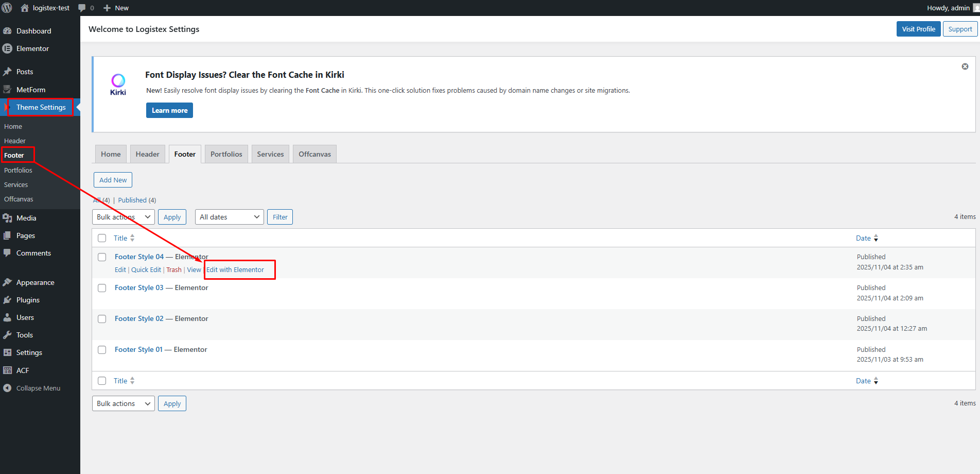This screenshot has width=980, height=474.
Task: Switch to the Portfolios tab
Action: pos(226,154)
